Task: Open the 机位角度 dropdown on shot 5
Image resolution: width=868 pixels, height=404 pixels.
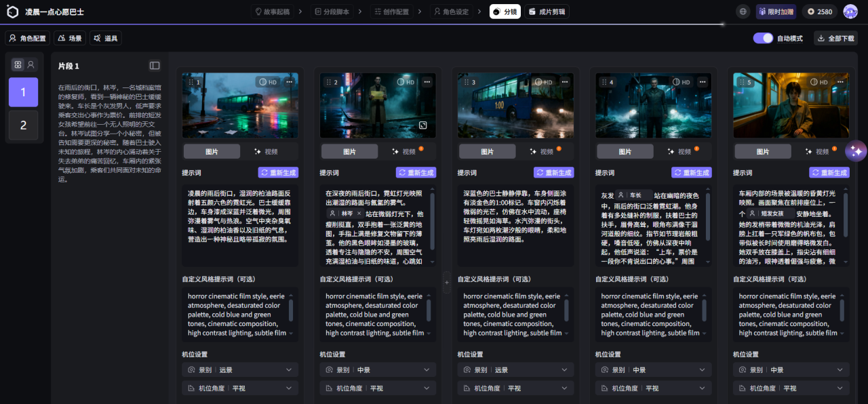Action: [791, 388]
